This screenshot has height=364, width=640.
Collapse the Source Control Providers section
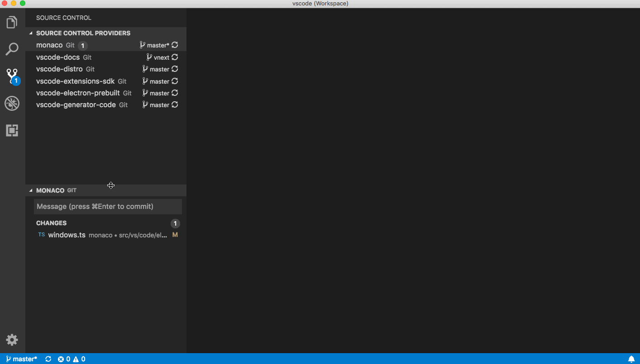[x=106, y=33]
